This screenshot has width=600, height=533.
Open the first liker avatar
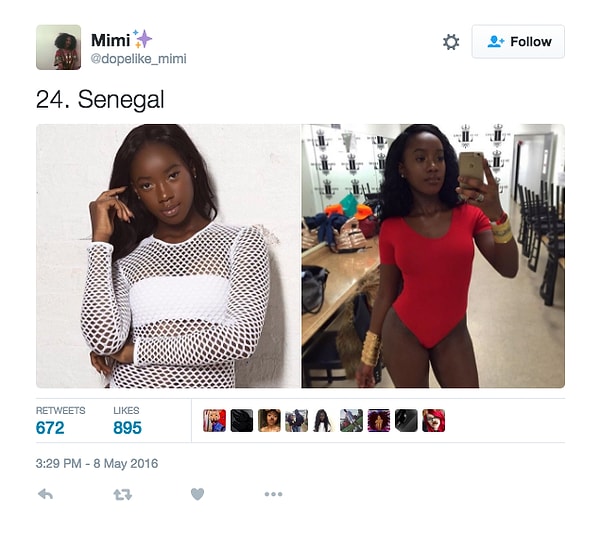[214, 421]
